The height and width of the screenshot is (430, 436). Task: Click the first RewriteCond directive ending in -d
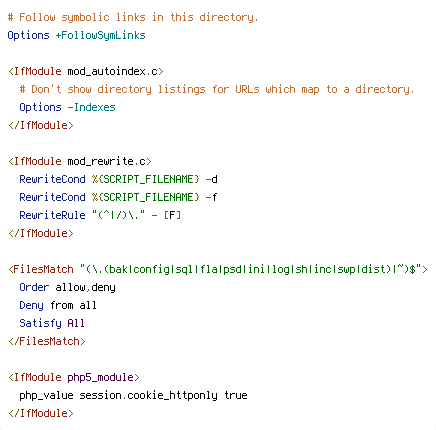(x=119, y=179)
